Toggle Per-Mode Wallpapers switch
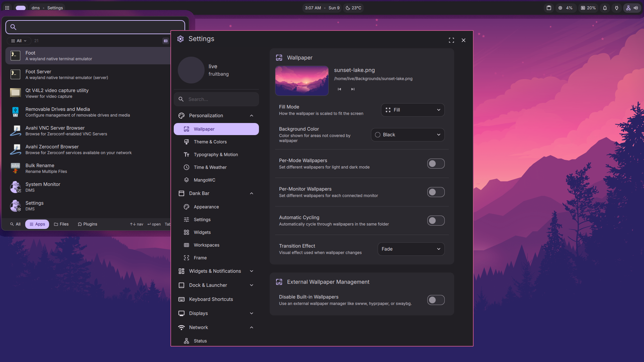 point(436,164)
